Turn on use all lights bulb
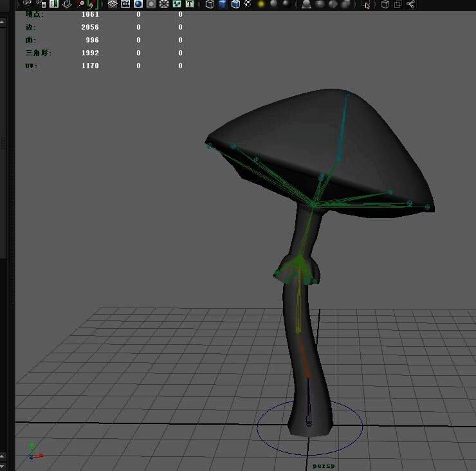 pyautogui.click(x=261, y=4)
